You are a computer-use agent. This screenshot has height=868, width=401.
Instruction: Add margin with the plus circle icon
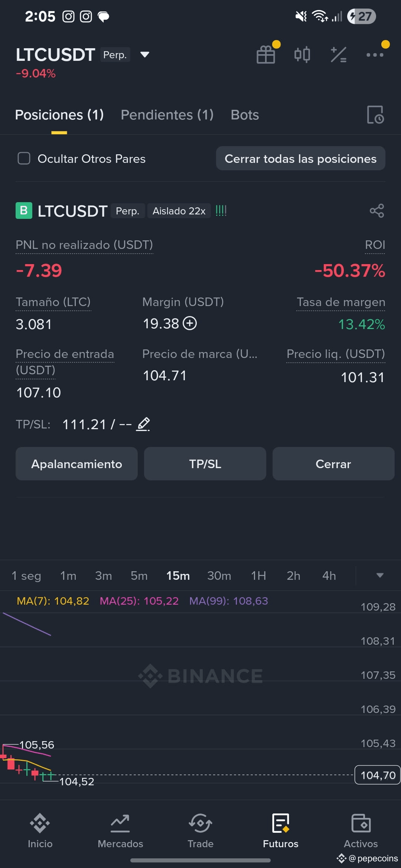click(x=190, y=323)
